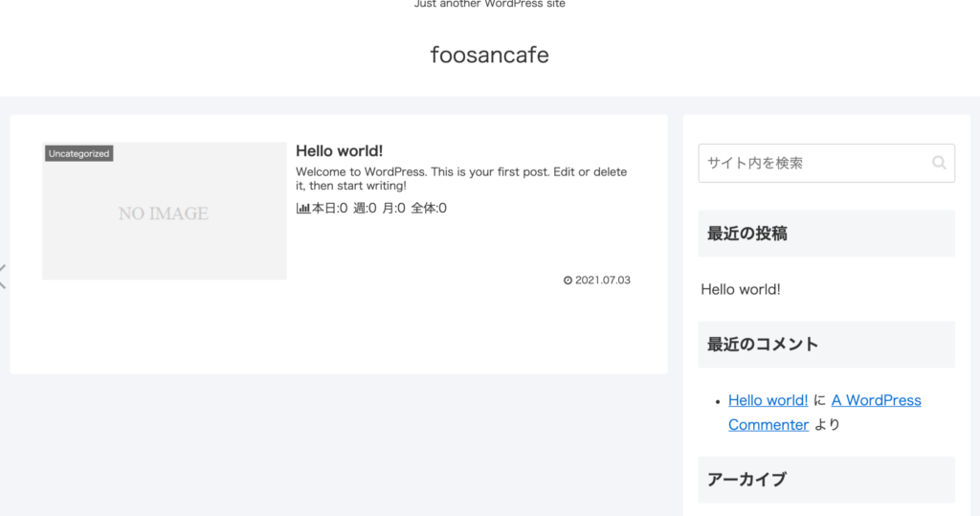This screenshot has height=516, width=980.
Task: Click the left chevron at page edge
Action: click(3, 276)
